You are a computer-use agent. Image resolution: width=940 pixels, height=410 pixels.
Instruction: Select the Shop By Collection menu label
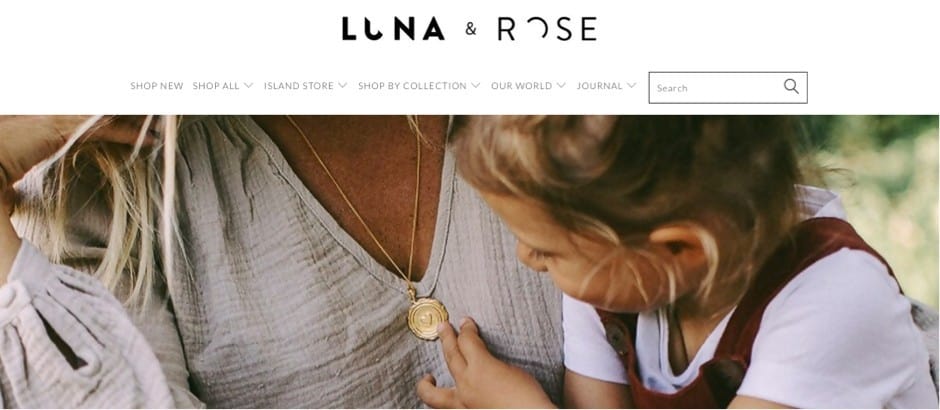point(412,86)
